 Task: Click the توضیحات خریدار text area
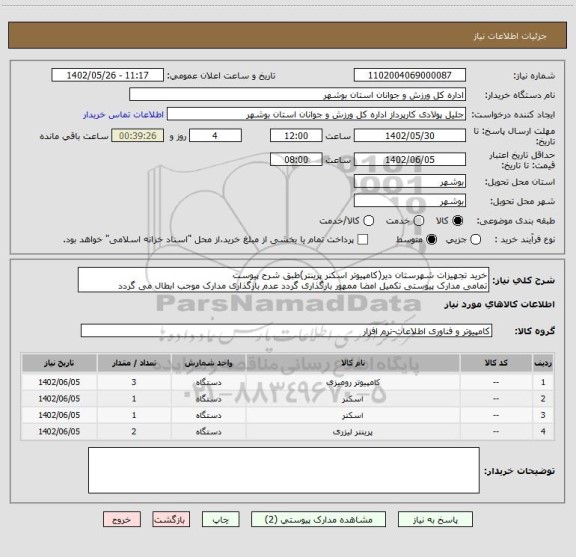point(284,470)
